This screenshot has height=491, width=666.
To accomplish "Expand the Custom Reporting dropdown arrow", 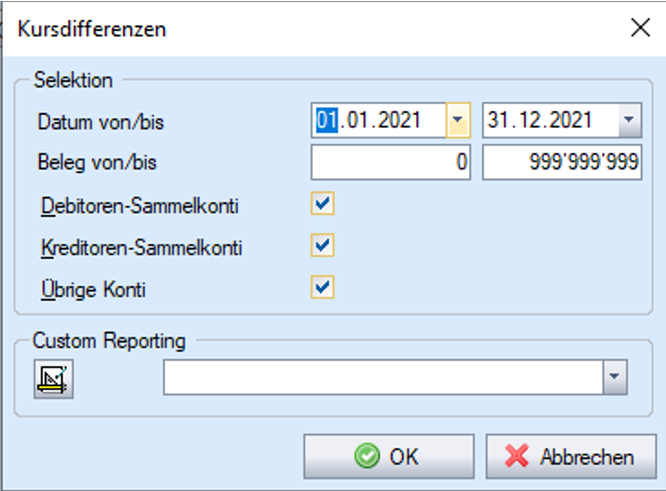I will click(x=615, y=379).
